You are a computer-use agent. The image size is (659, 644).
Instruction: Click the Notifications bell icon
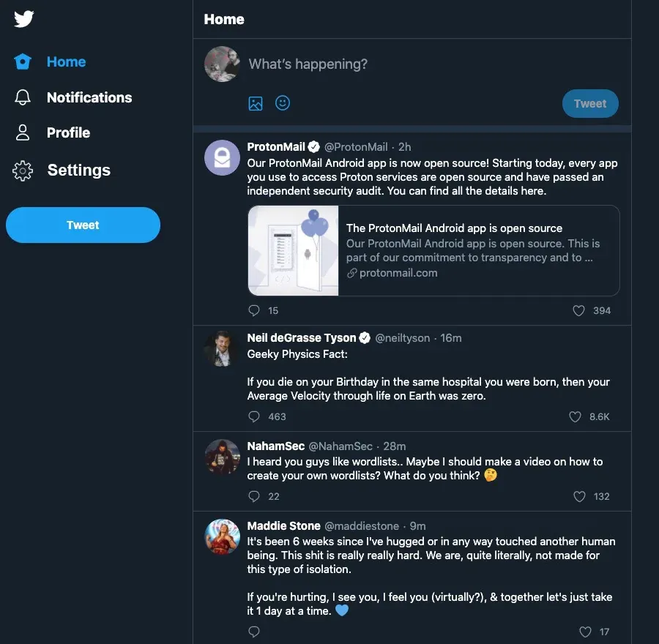pos(23,97)
